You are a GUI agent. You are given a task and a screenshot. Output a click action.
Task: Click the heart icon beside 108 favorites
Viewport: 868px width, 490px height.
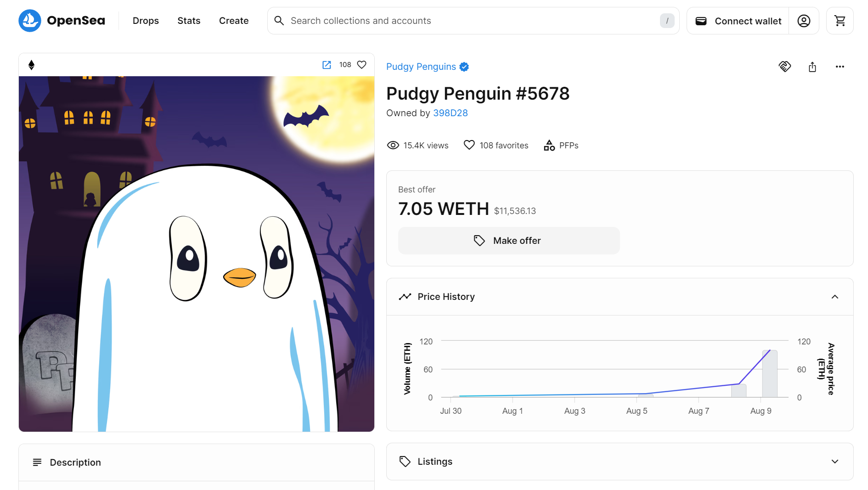tap(469, 145)
